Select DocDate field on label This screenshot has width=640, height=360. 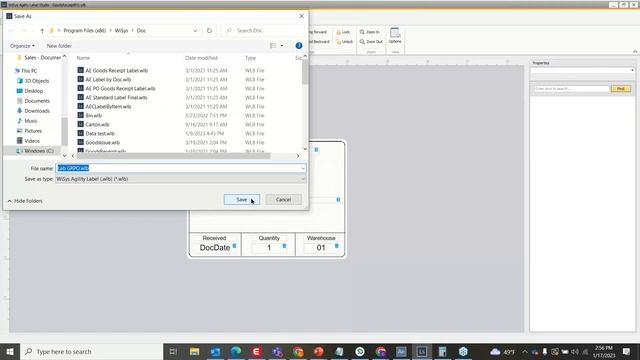click(x=215, y=248)
